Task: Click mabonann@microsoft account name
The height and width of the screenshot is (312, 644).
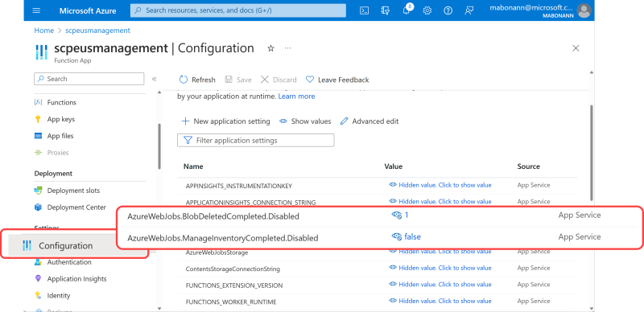Action: pos(530,7)
